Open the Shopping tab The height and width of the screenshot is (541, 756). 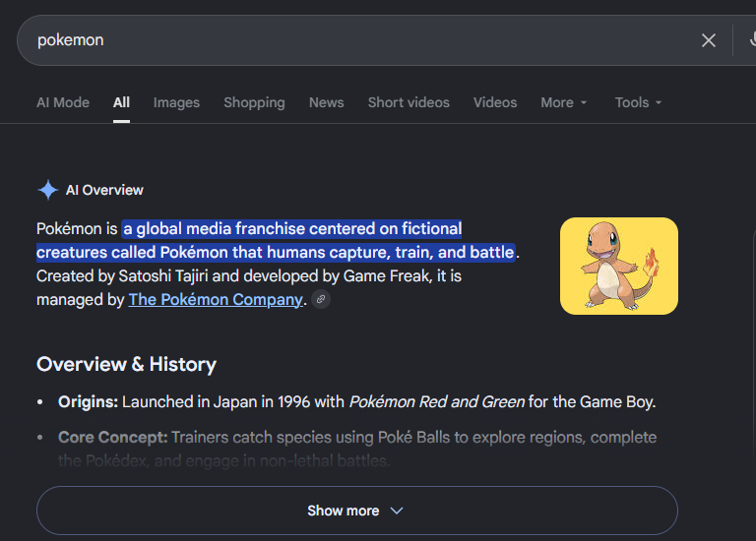[x=255, y=102]
